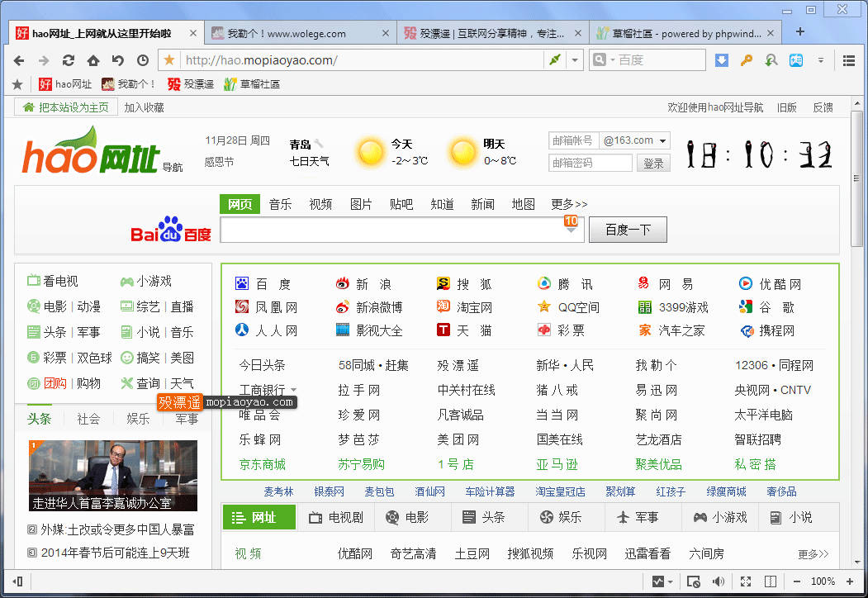
Task: Switch news to the 社会 tab
Action: point(88,419)
